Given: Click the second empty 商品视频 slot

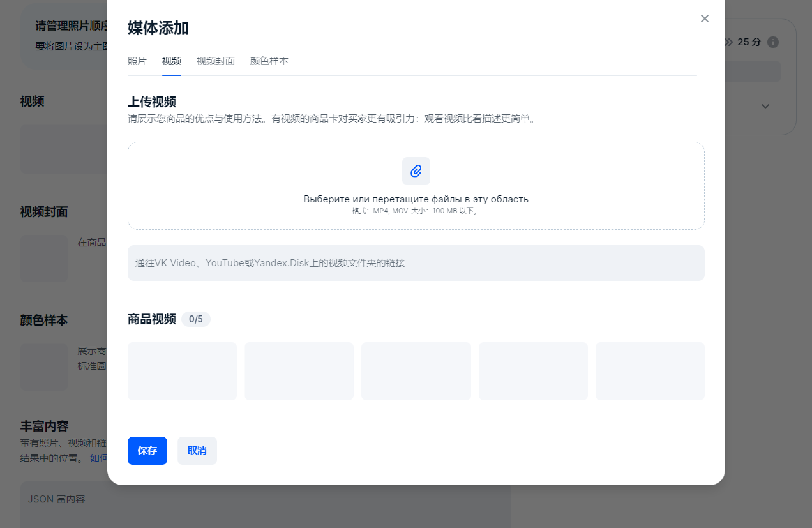Looking at the screenshot, I should (x=299, y=371).
